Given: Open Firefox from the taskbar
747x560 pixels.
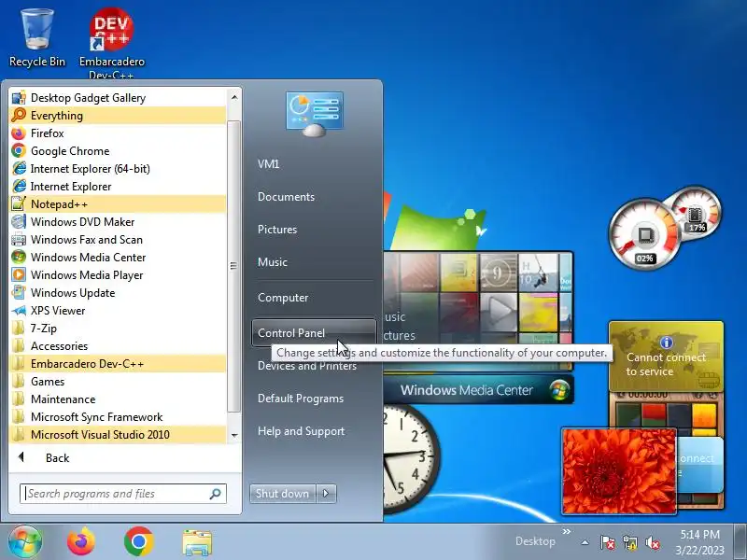Looking at the screenshot, I should [80, 541].
